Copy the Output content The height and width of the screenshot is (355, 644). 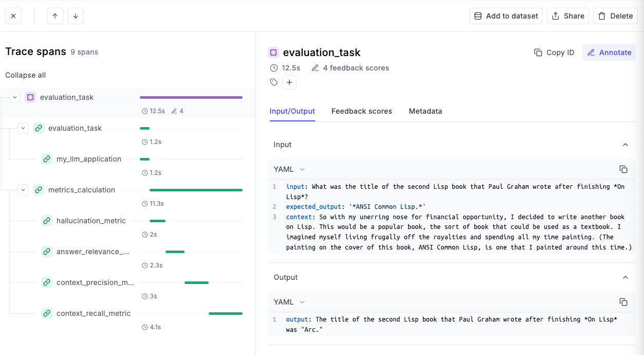(623, 302)
